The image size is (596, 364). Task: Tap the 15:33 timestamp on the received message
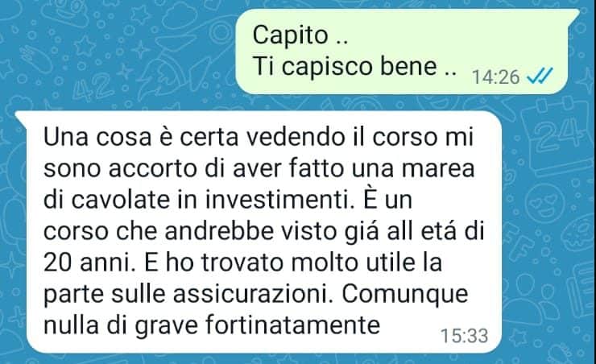click(x=464, y=336)
